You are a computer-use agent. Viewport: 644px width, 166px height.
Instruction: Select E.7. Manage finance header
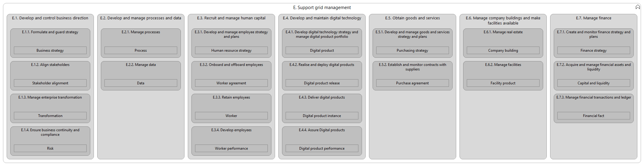coord(594,18)
